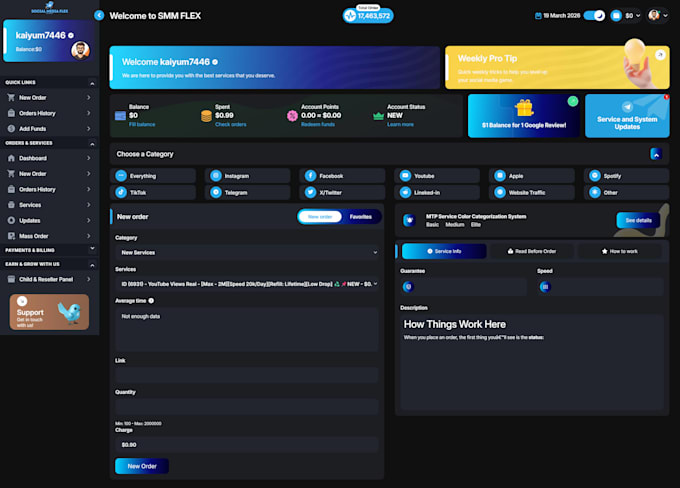Select the TikTok category icon
The width and height of the screenshot is (680, 488).
tap(121, 192)
